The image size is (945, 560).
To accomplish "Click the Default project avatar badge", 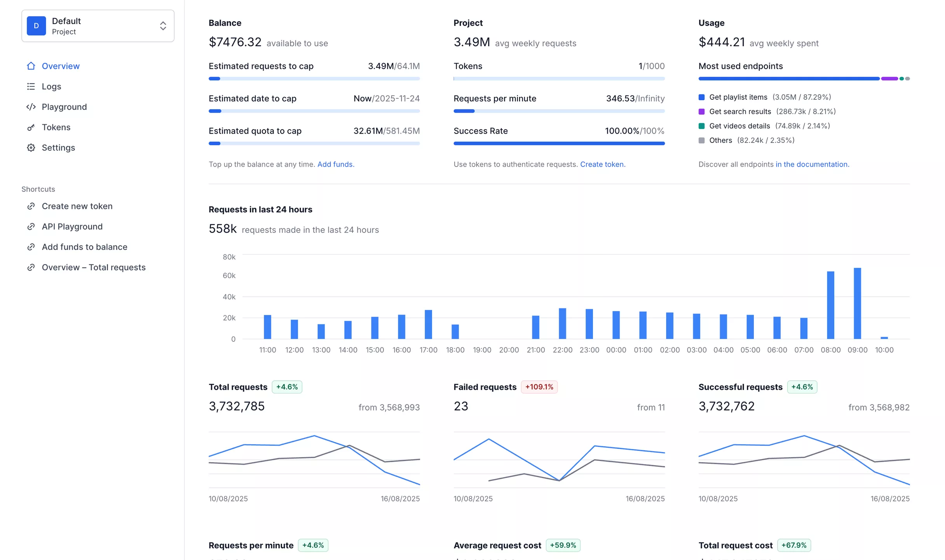I will pos(36,26).
